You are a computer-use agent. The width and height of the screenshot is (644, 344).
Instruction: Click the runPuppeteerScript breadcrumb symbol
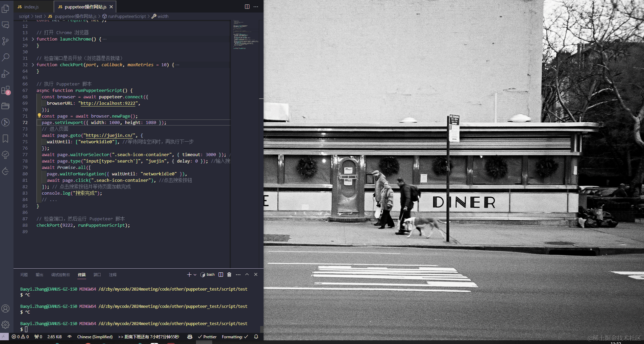click(x=124, y=16)
